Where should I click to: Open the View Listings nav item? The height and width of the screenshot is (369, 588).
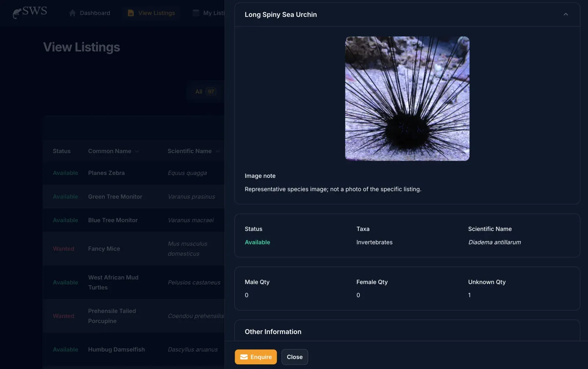(x=151, y=13)
